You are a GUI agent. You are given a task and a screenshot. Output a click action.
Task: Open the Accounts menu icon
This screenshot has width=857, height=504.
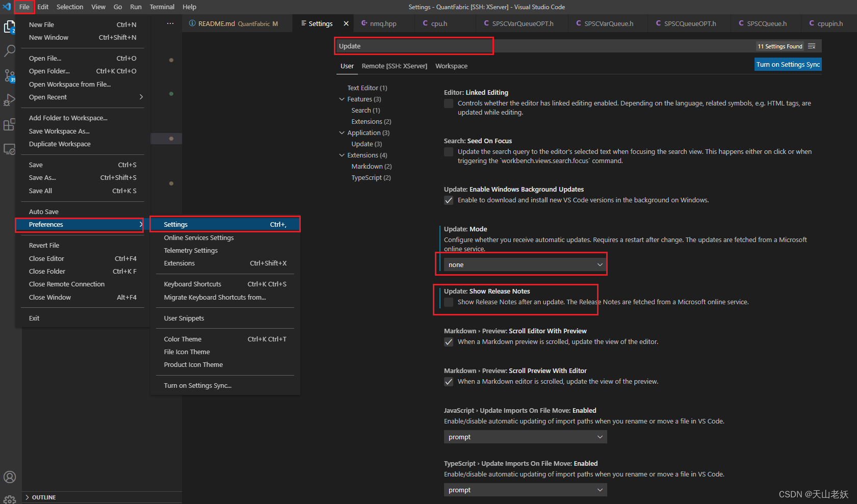point(10,477)
